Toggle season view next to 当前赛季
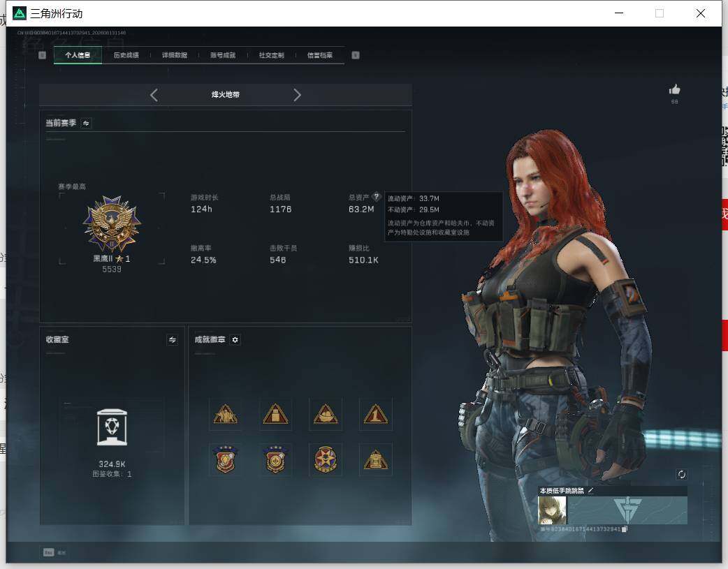This screenshot has width=728, height=569. [x=86, y=123]
